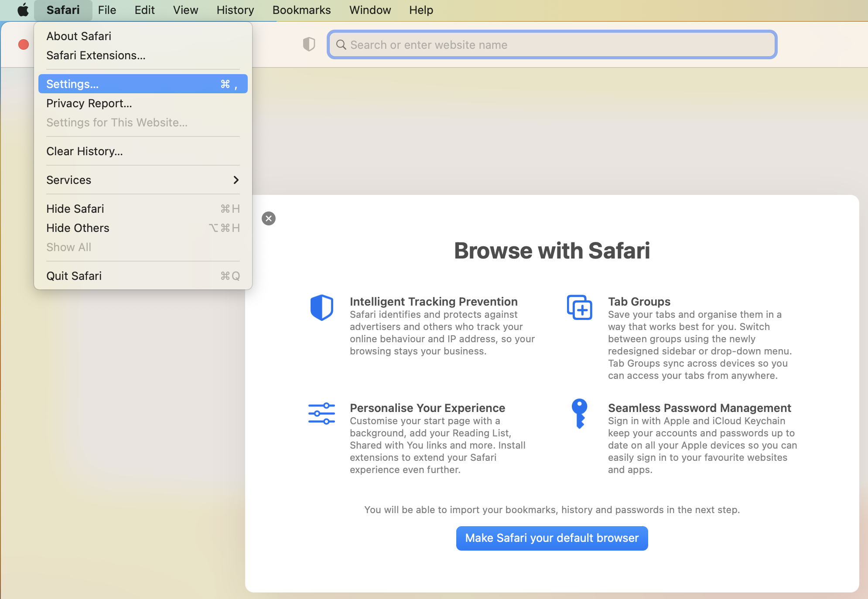Click the Tab Groups icon
This screenshot has width=868, height=599.
click(580, 307)
